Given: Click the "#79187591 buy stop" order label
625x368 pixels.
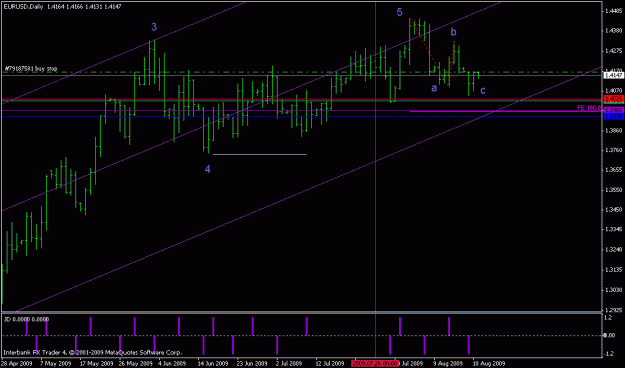Looking at the screenshot, I should coord(31,69).
